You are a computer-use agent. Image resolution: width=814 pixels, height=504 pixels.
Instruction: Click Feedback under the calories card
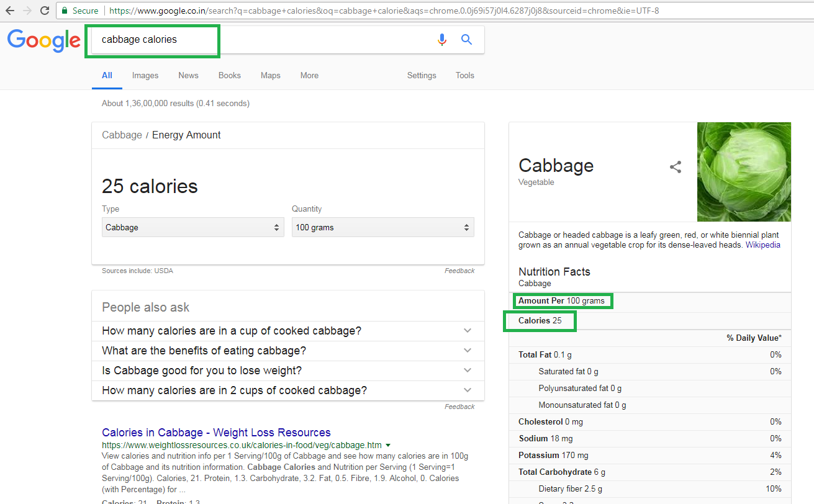click(459, 271)
